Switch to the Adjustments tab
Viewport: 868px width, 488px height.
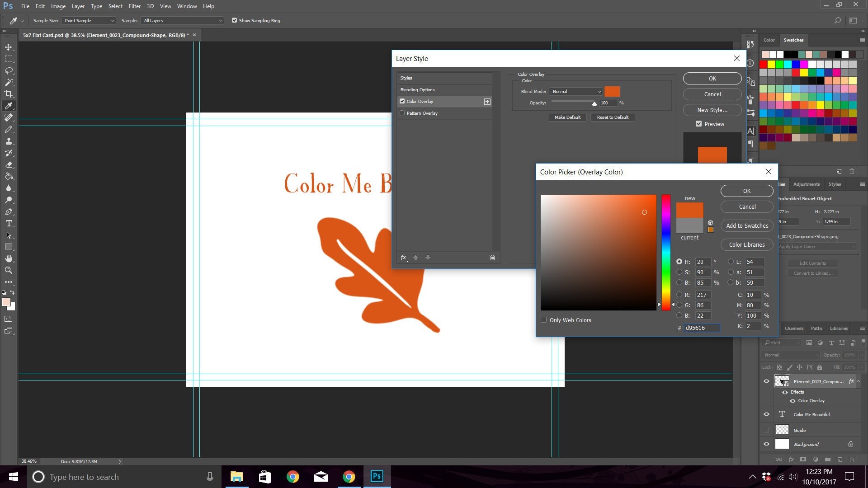[806, 184]
